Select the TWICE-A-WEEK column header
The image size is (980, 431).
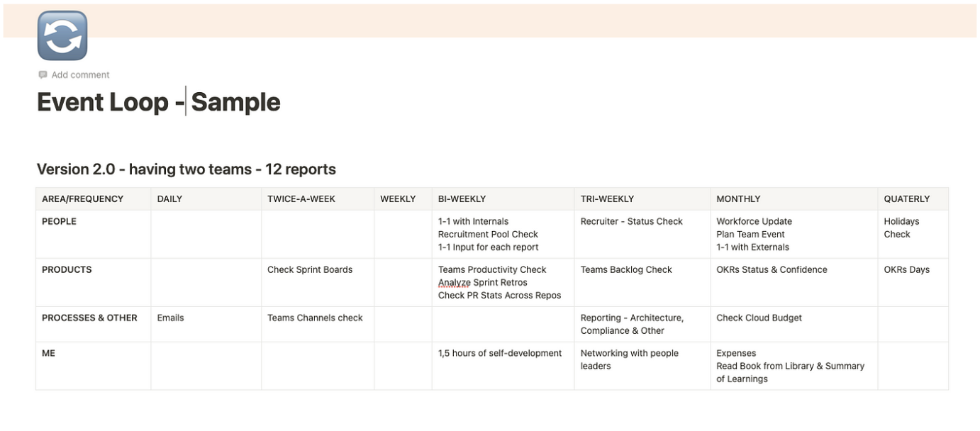(x=301, y=199)
